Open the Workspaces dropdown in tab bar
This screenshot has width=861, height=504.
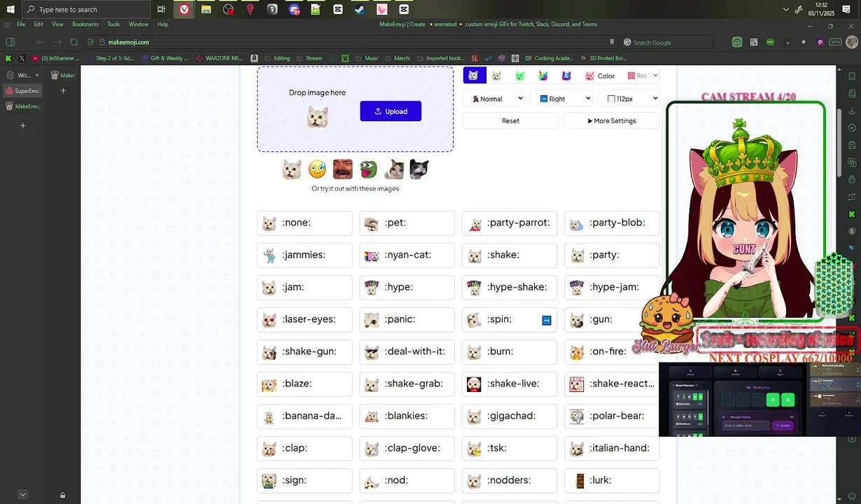coord(22,75)
